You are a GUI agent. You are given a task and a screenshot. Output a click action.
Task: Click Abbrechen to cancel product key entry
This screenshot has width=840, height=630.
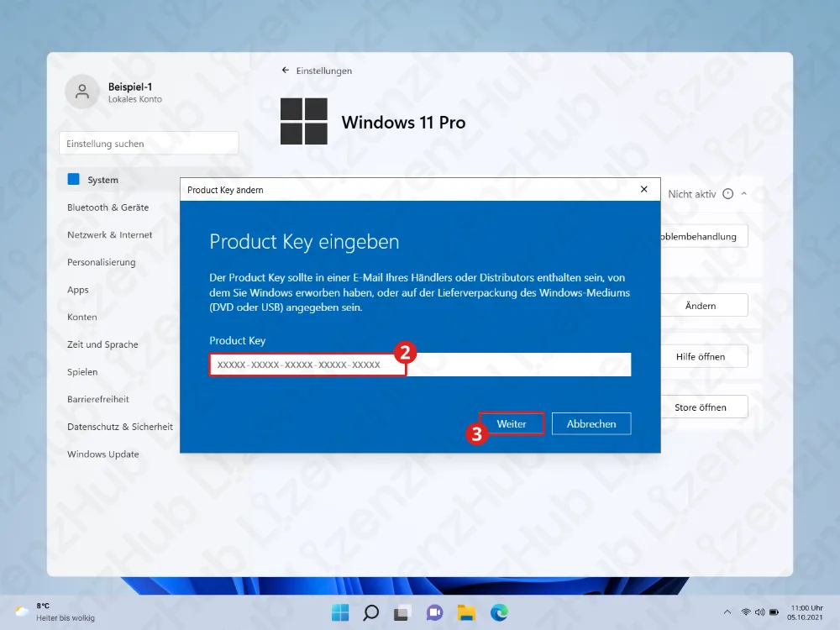(591, 423)
